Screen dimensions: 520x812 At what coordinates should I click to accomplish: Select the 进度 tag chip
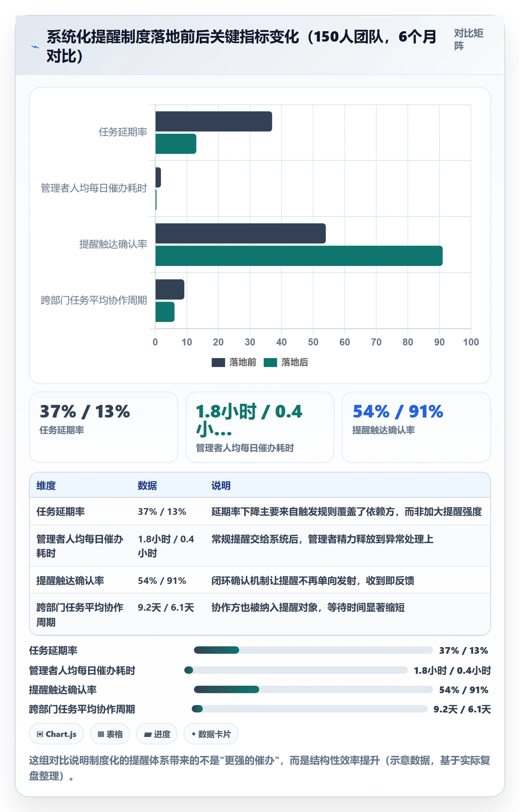tap(157, 734)
